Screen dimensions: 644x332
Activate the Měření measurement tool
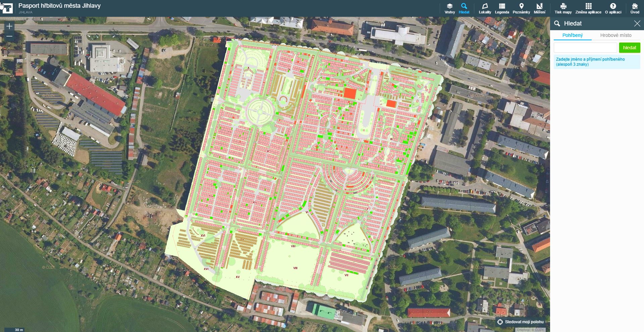pos(539,8)
